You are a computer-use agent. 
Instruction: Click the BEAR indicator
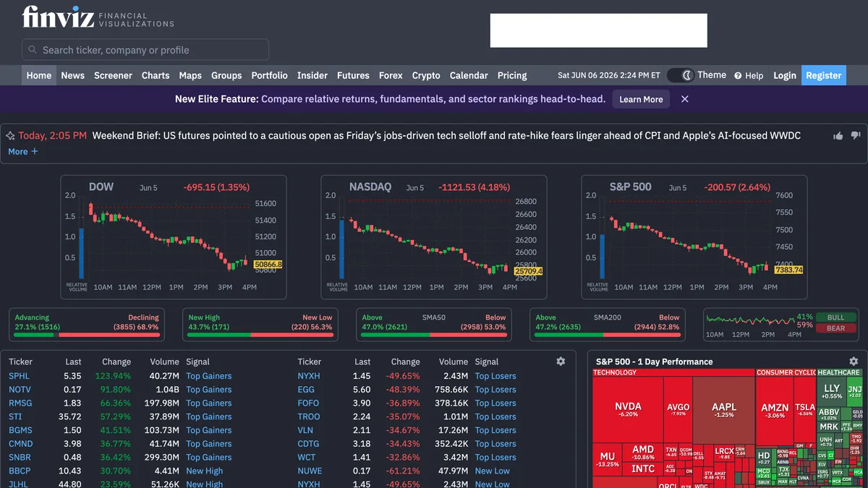tap(835, 328)
